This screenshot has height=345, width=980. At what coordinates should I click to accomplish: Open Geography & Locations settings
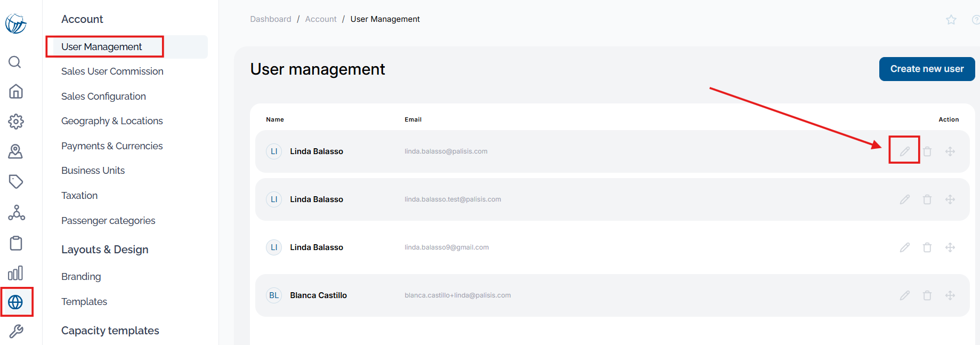tap(112, 121)
